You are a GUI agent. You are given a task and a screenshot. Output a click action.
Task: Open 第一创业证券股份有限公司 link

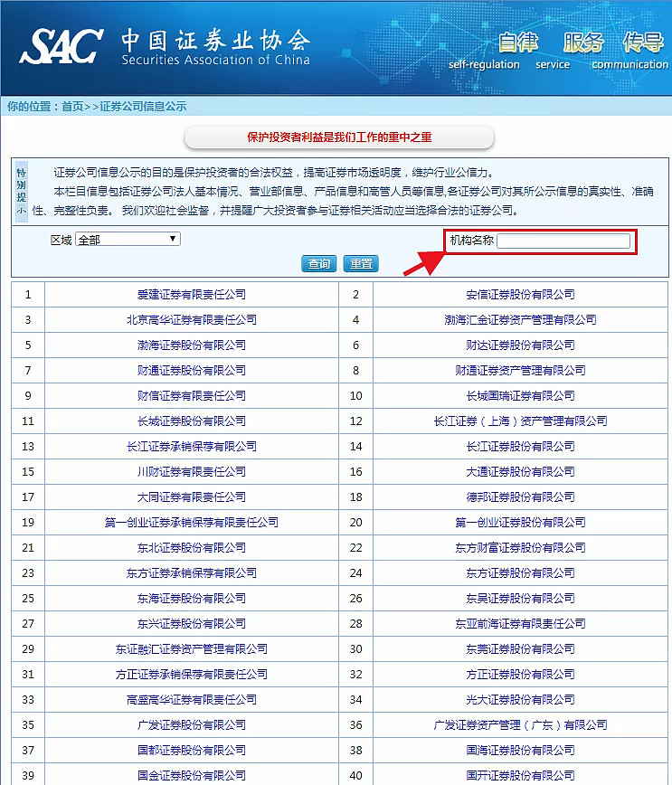tap(520, 522)
